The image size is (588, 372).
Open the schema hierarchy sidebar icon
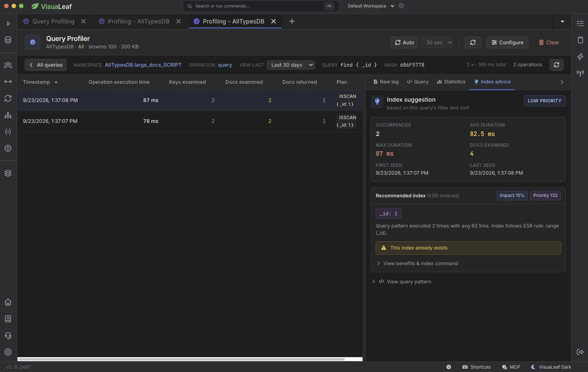pos(8,115)
